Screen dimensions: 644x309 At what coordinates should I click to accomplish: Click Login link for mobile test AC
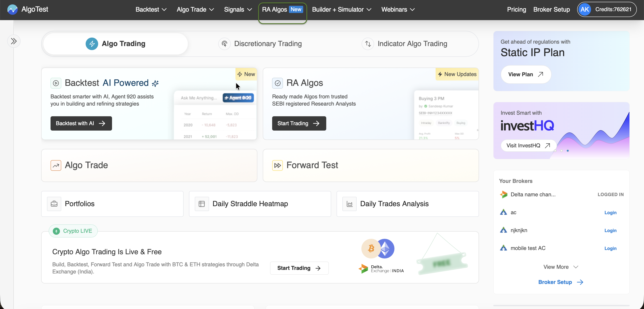[x=610, y=248]
